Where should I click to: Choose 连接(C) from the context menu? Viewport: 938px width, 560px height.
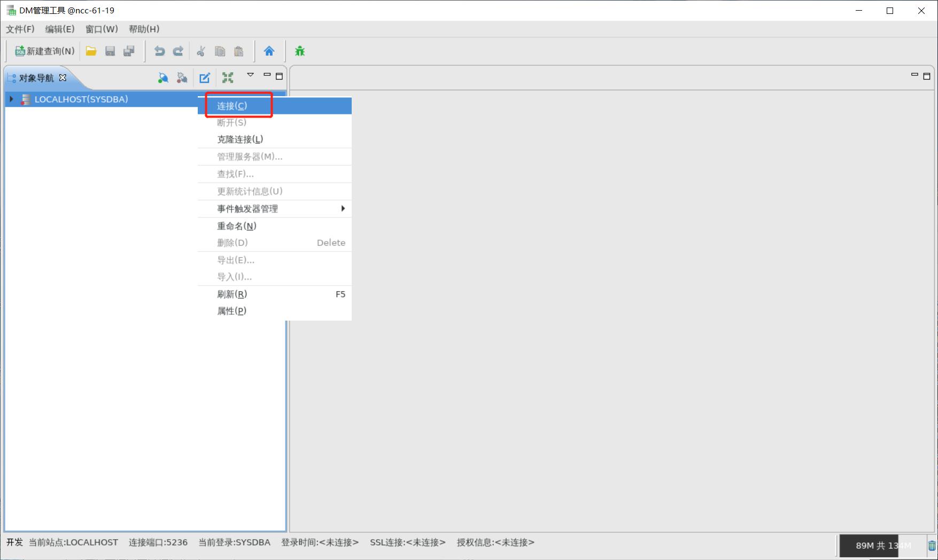pos(275,106)
